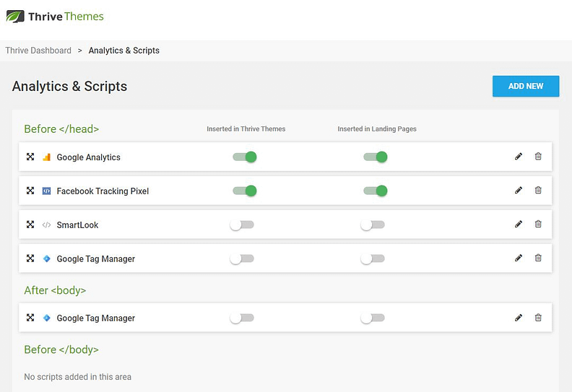Click the drag handle icon for Google Analytics
This screenshot has height=392, width=572.
coord(30,157)
